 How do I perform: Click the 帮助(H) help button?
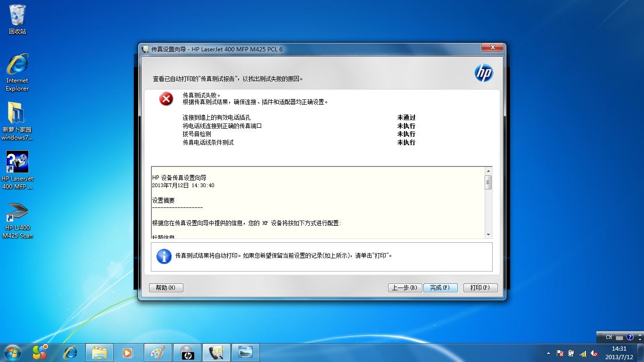pos(166,288)
